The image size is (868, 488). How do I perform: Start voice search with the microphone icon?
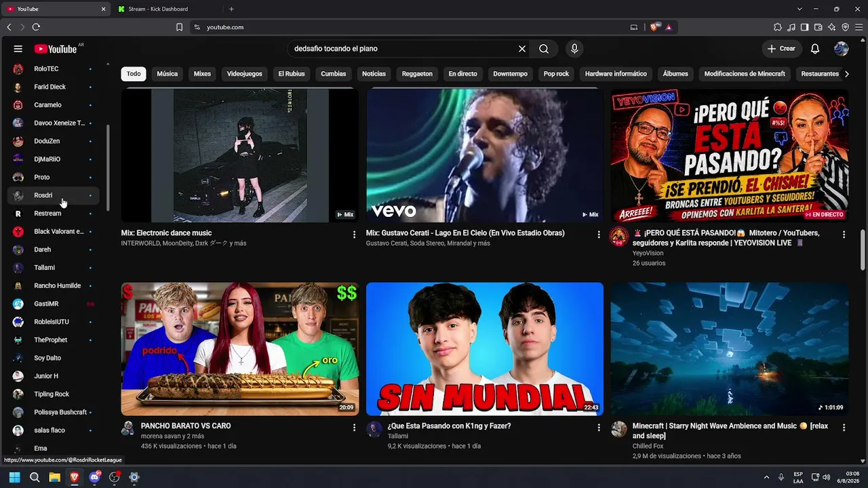pos(574,49)
